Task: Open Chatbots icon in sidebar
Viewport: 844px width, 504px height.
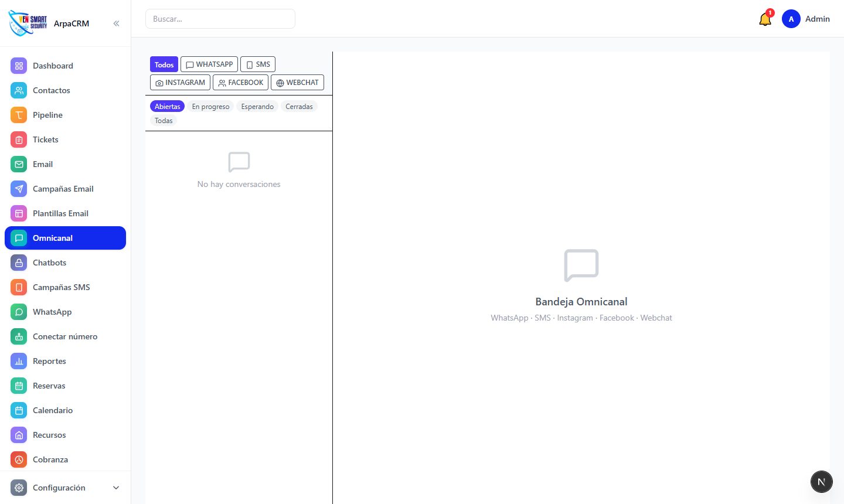Action: (x=19, y=263)
